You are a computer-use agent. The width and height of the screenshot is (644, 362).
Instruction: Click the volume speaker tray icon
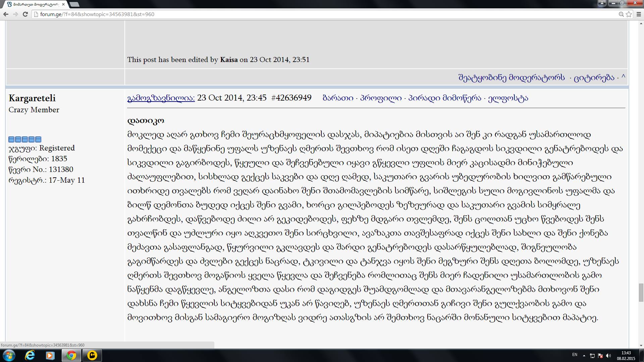tap(608, 356)
